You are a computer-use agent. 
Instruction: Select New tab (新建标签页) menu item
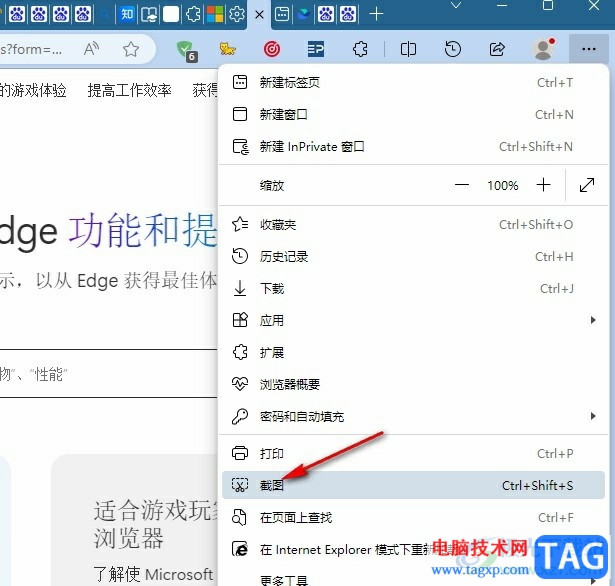pyautogui.click(x=413, y=83)
